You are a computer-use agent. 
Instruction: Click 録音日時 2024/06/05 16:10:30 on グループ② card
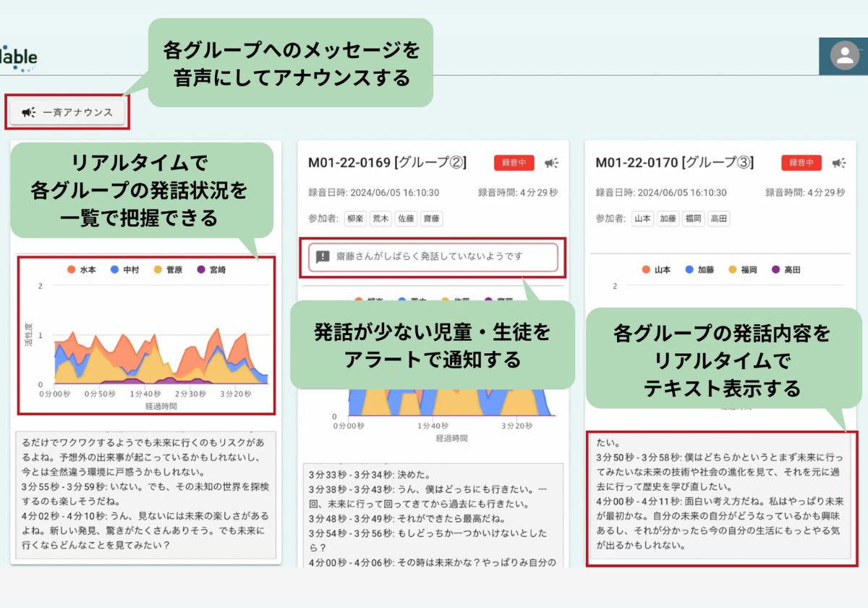373,193
